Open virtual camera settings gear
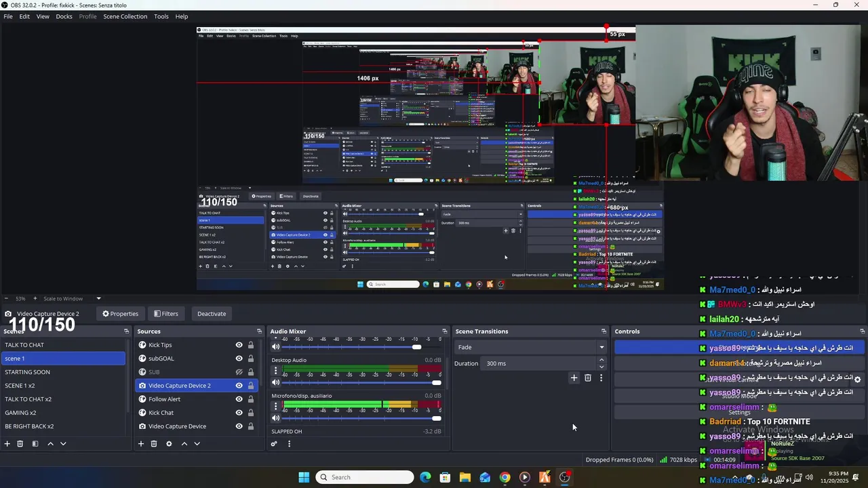This screenshot has width=868, height=488. pyautogui.click(x=857, y=380)
